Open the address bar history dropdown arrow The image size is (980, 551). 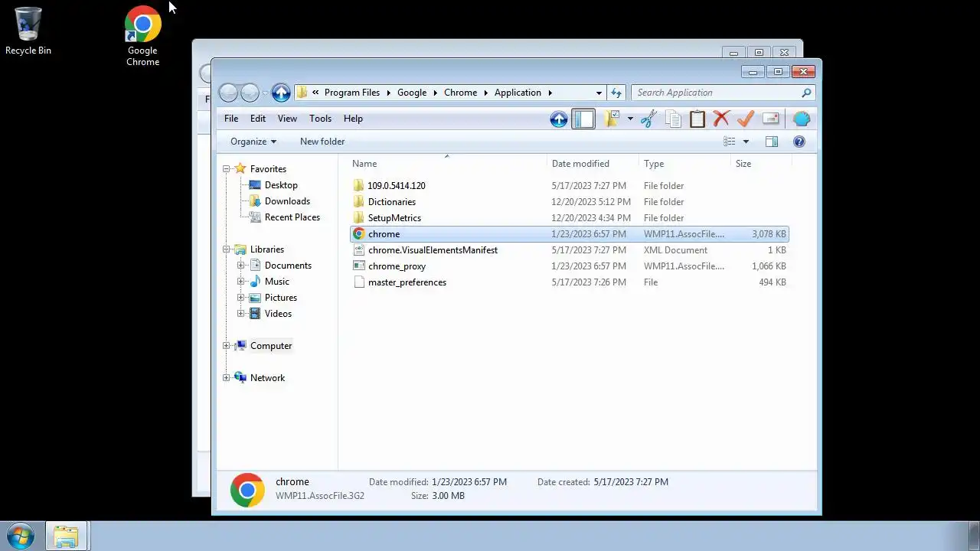click(x=599, y=93)
